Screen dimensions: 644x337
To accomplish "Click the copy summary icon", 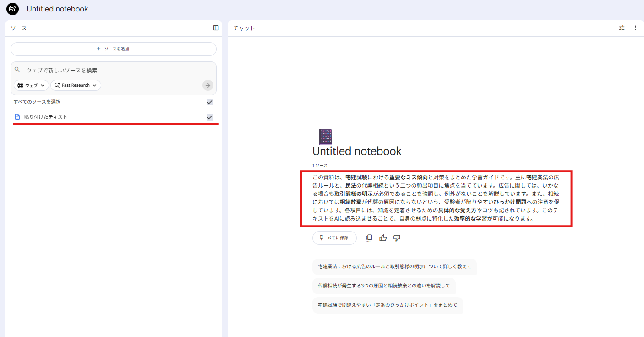I will pyautogui.click(x=369, y=238).
